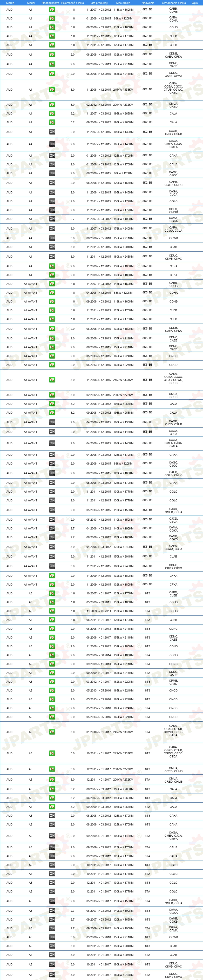
Task: Click the '06.2008 -> 11.2013' date cell
Action: pyautogui.click(x=98, y=629)
